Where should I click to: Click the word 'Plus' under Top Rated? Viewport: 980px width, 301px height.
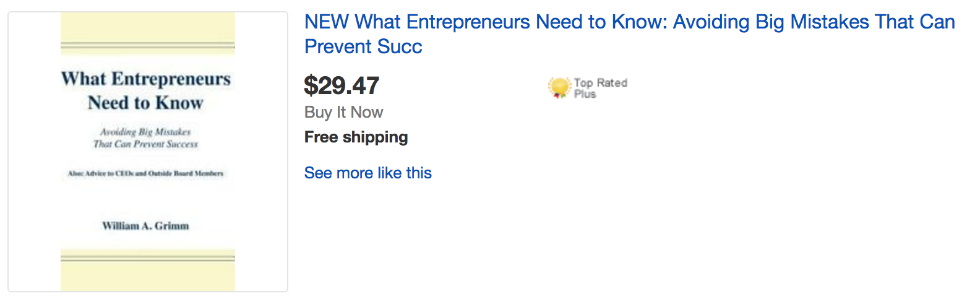[585, 94]
